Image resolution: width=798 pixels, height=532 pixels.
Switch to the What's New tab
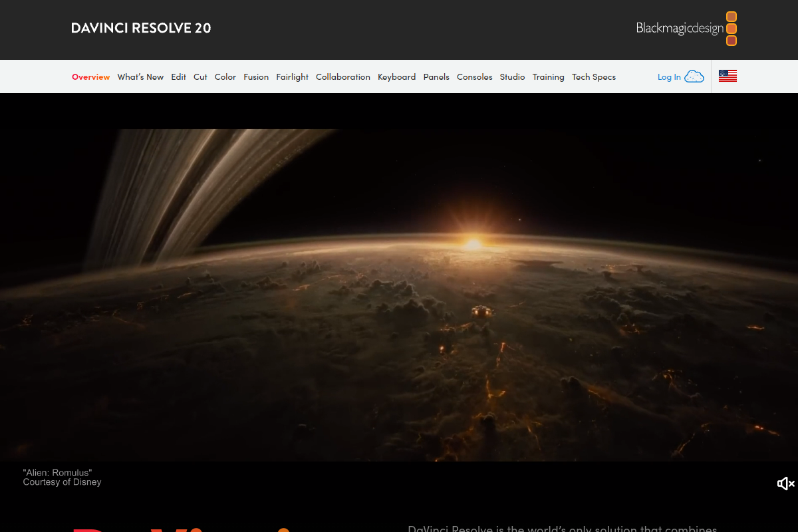pos(140,76)
